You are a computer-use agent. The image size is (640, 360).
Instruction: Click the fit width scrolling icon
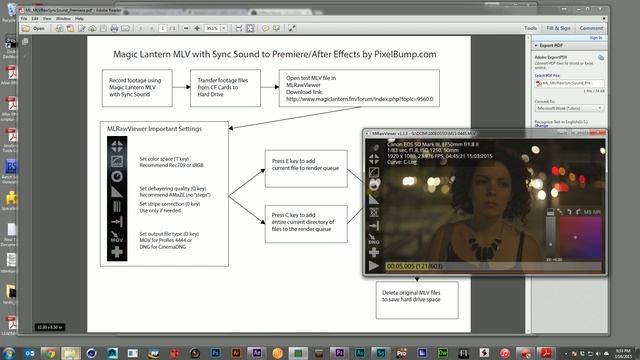coord(239,29)
